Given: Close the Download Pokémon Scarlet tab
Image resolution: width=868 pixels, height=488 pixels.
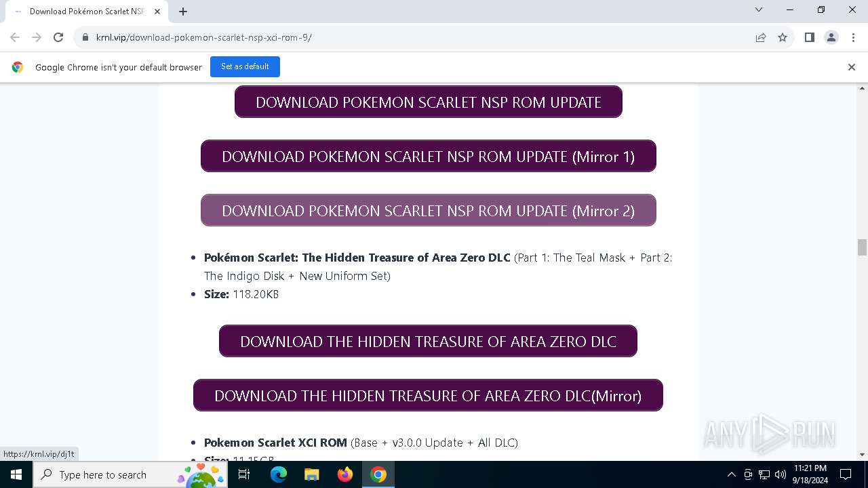Looking at the screenshot, I should tap(158, 11).
